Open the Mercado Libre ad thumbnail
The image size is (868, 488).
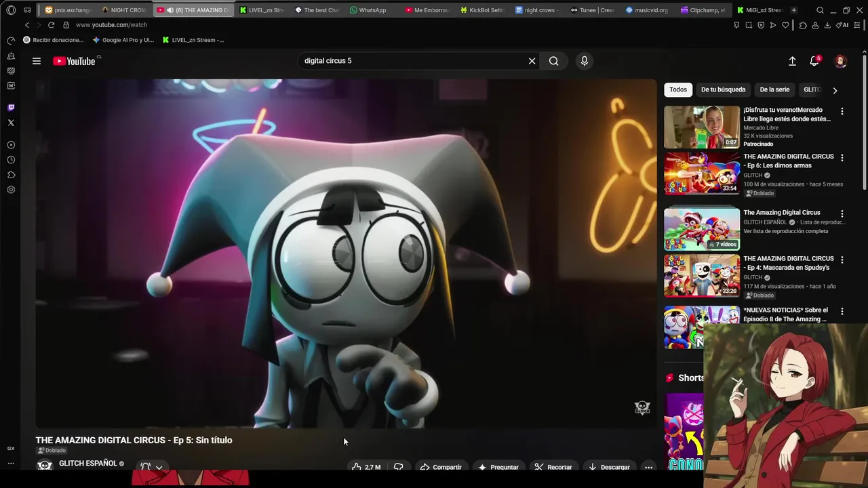(702, 127)
